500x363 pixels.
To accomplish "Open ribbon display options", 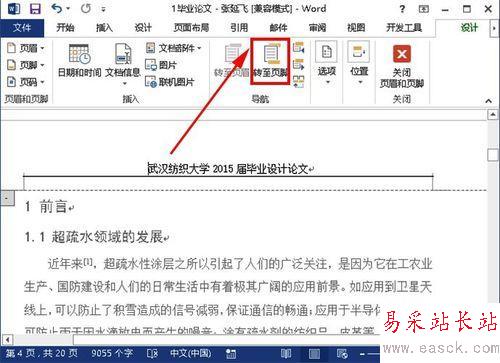I will coord(424,9).
